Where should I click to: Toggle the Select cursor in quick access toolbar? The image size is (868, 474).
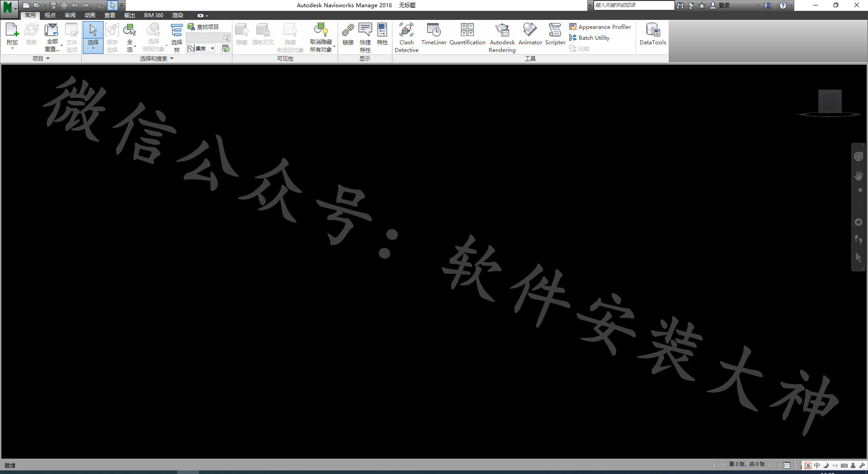click(x=113, y=5)
